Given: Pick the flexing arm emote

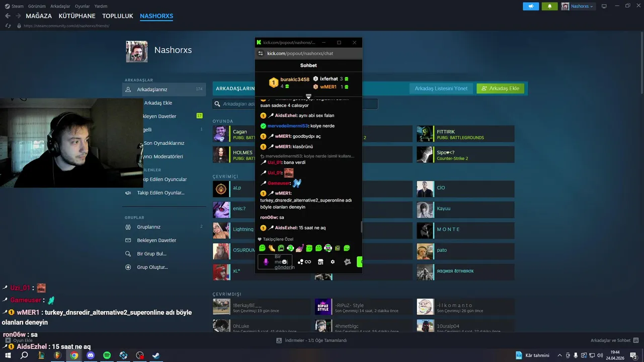Looking at the screenshot, I should point(300,248).
